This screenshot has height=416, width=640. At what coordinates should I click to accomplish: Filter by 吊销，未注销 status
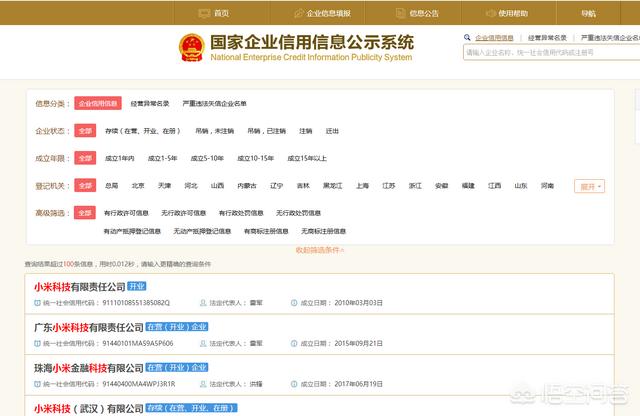coord(214,131)
